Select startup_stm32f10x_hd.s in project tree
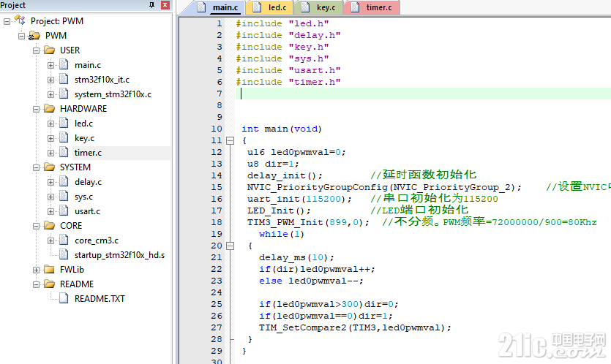This screenshot has height=364, width=611. (119, 255)
